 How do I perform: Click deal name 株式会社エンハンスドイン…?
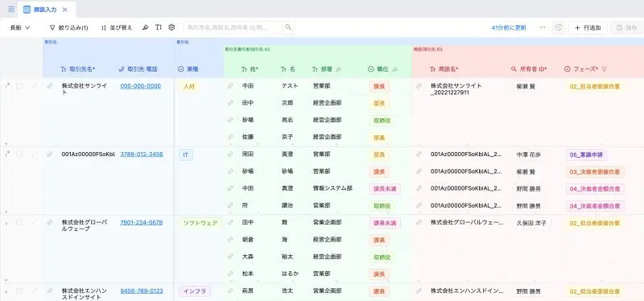[467, 291]
